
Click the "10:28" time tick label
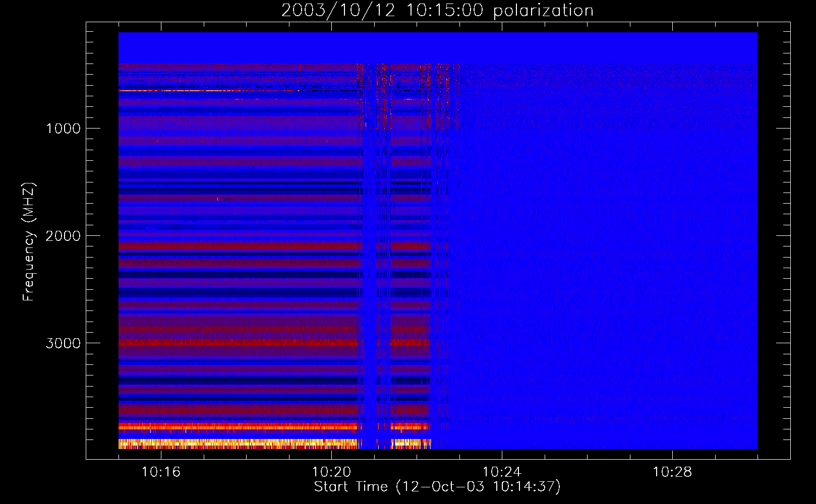[672, 472]
